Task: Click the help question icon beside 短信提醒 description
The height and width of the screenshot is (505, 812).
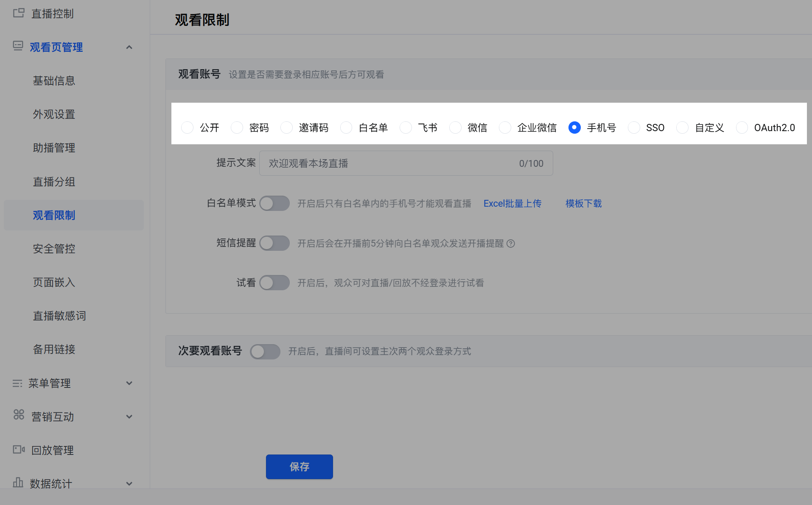Action: coord(511,244)
